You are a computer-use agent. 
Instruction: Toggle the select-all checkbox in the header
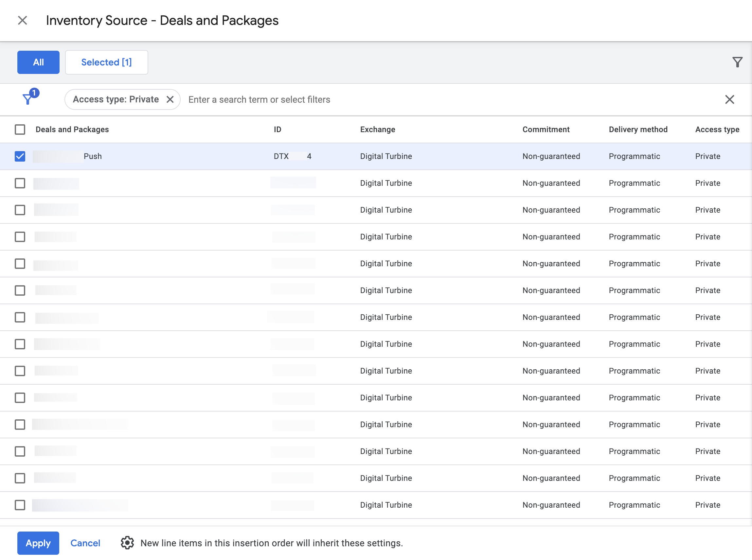click(20, 130)
